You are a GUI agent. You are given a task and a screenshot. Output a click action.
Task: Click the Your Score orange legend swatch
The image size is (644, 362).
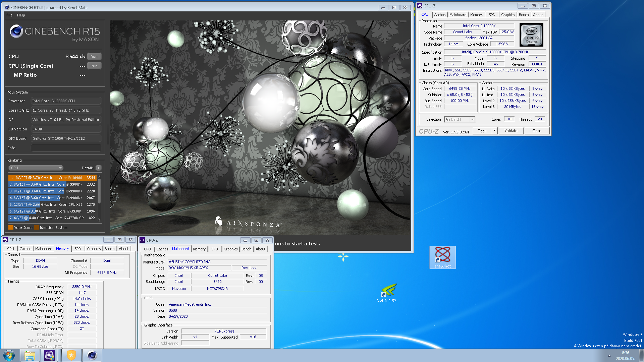[11, 228]
